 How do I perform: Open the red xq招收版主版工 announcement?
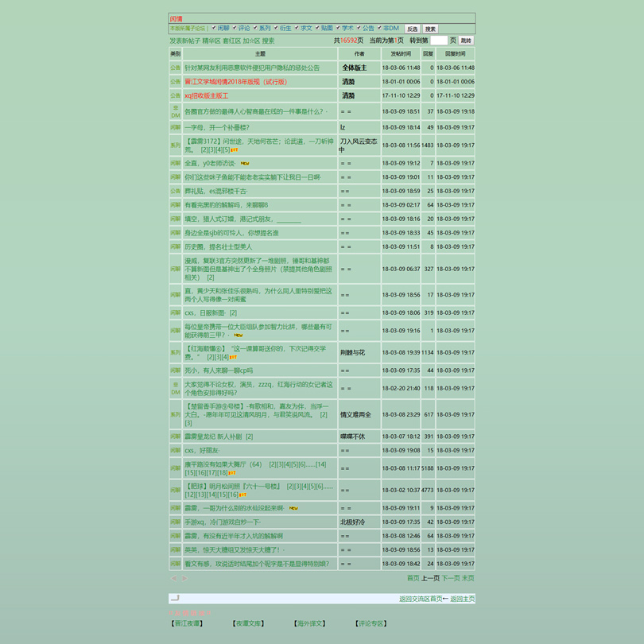tap(206, 95)
